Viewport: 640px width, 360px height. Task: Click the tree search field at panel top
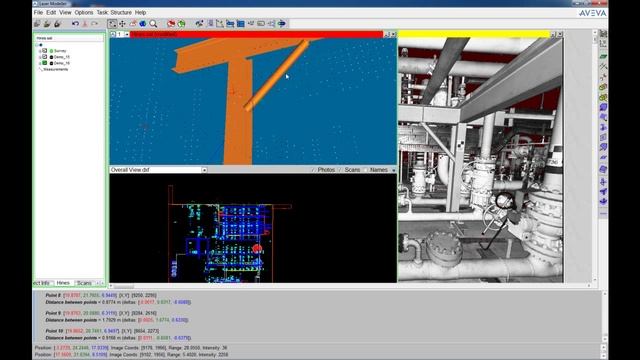(x=69, y=38)
